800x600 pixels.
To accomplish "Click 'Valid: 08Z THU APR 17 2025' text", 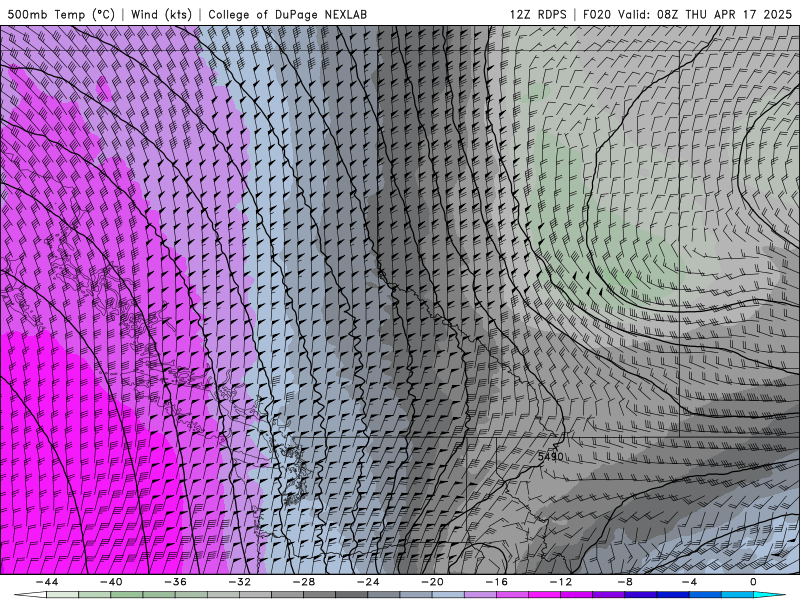I will pos(705,14).
